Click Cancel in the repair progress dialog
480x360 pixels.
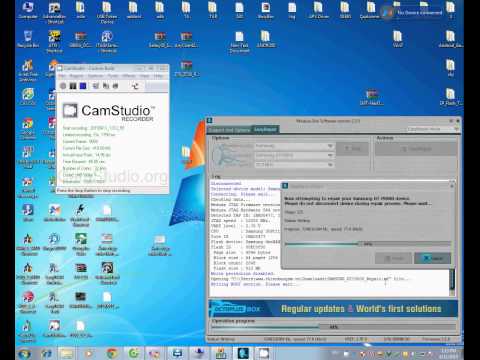(x=433, y=258)
